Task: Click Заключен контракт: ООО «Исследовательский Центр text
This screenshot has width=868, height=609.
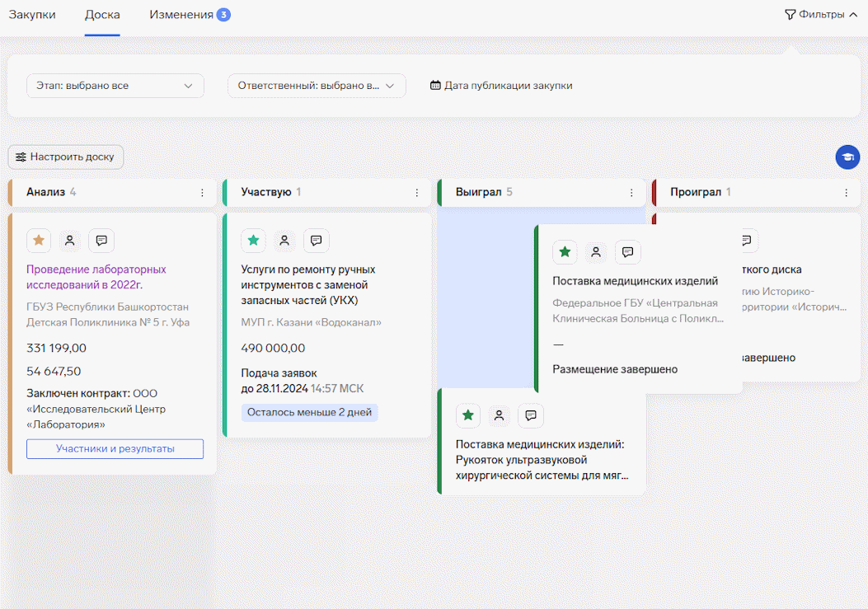Action: [x=96, y=409]
